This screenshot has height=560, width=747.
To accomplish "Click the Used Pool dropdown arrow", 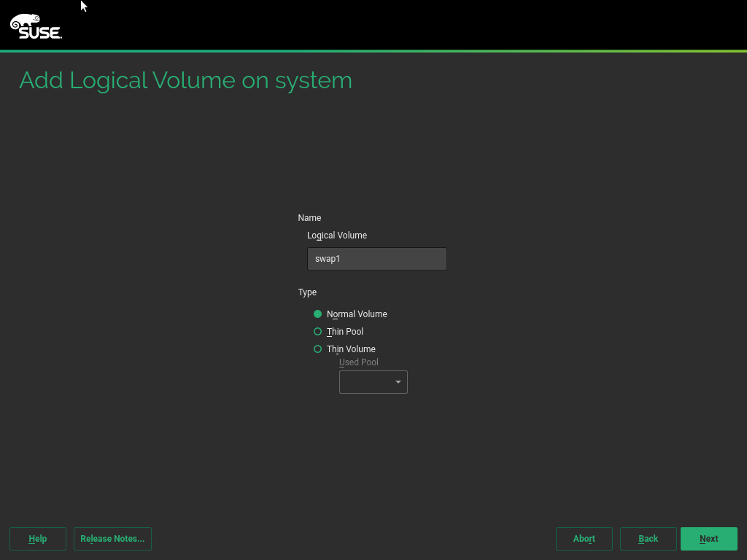I will pyautogui.click(x=398, y=382).
